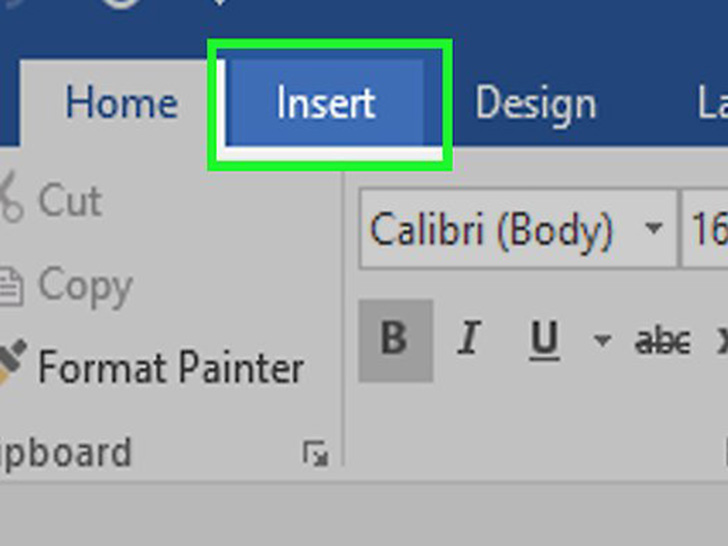Open the Clipboard dialog launcher arrow
Screen dimensions: 728x546
(x=315, y=455)
